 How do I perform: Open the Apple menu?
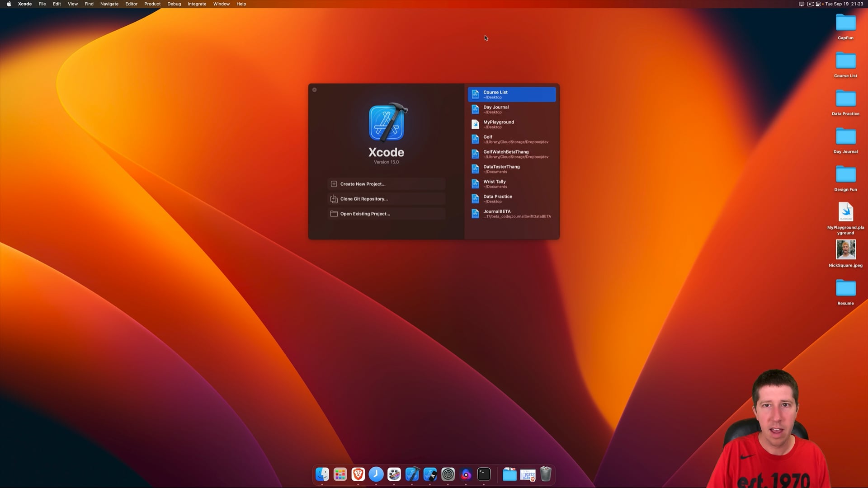(9, 4)
